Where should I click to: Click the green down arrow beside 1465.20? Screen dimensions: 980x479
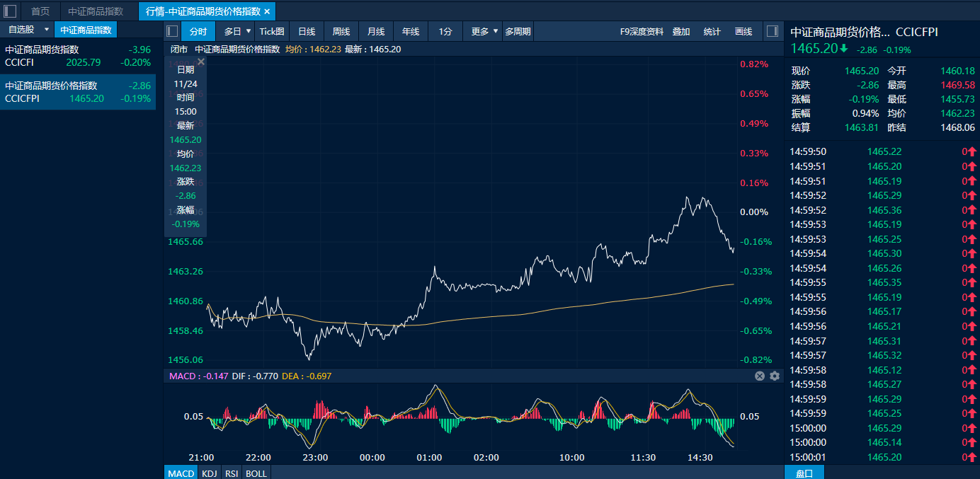point(844,49)
